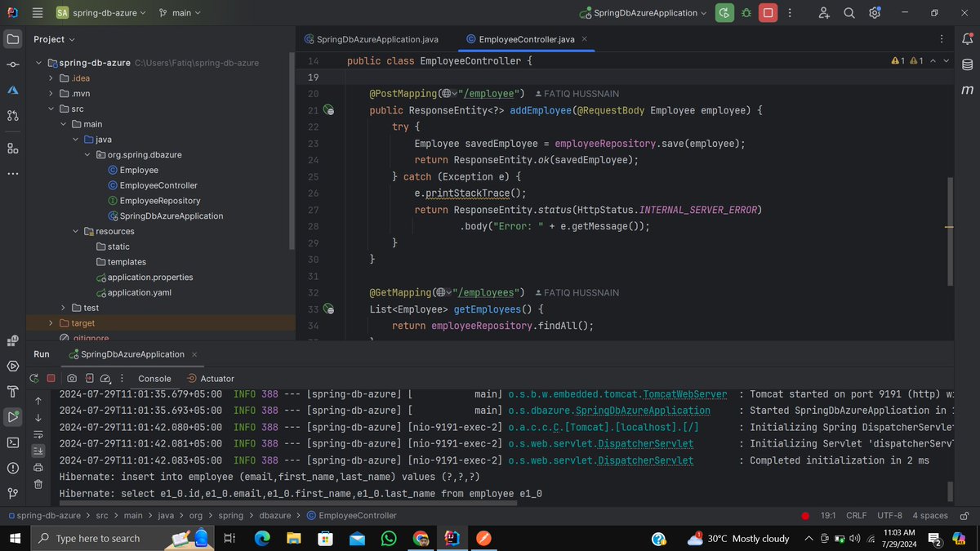The image size is (980, 551).
Task: Open Problems tool window
Action: click(x=13, y=468)
